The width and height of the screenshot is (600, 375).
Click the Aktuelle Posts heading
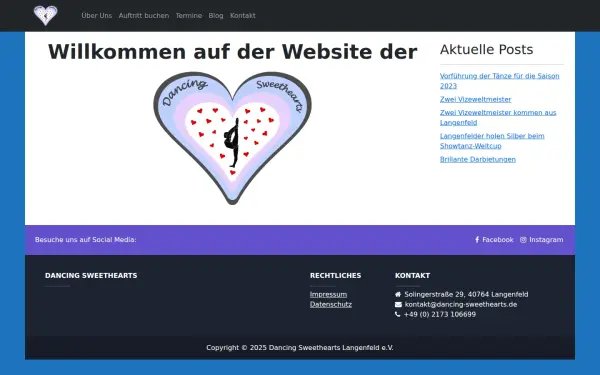coord(486,50)
